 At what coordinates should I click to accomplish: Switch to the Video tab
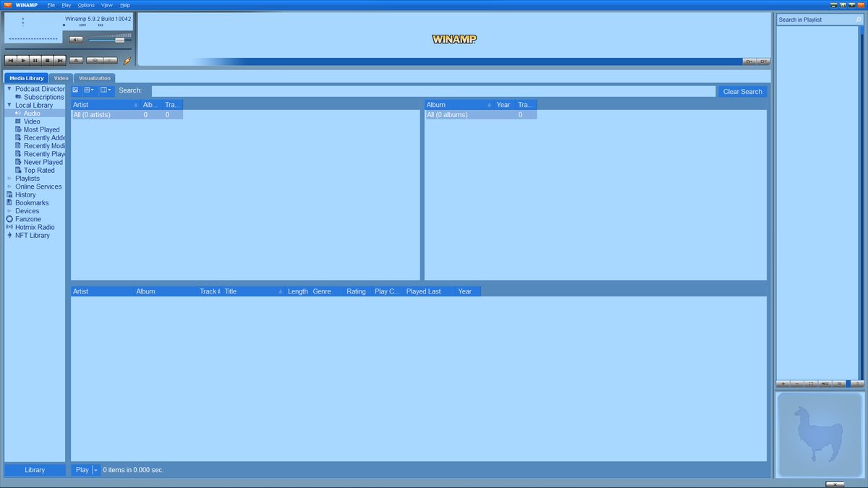[x=61, y=78]
